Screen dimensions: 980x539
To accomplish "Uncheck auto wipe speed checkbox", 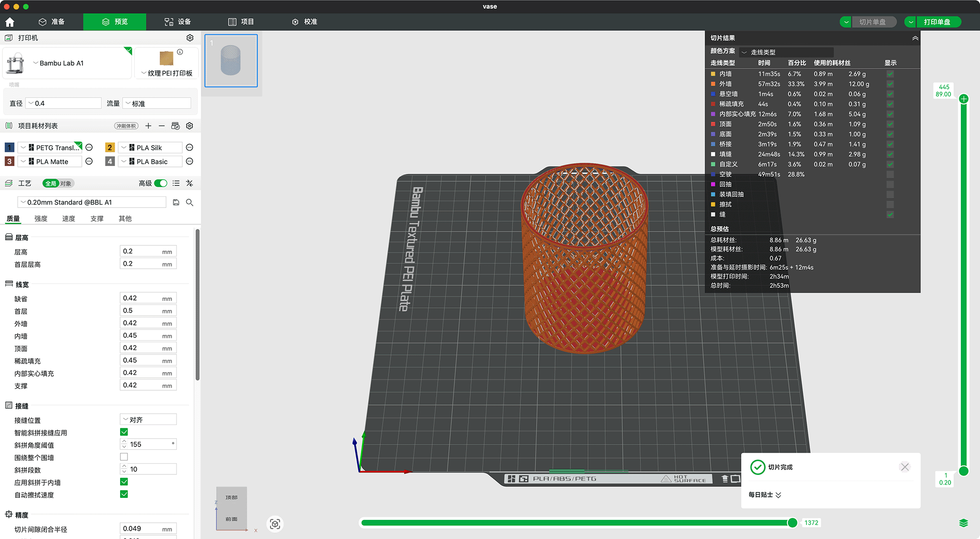I will pos(124,494).
